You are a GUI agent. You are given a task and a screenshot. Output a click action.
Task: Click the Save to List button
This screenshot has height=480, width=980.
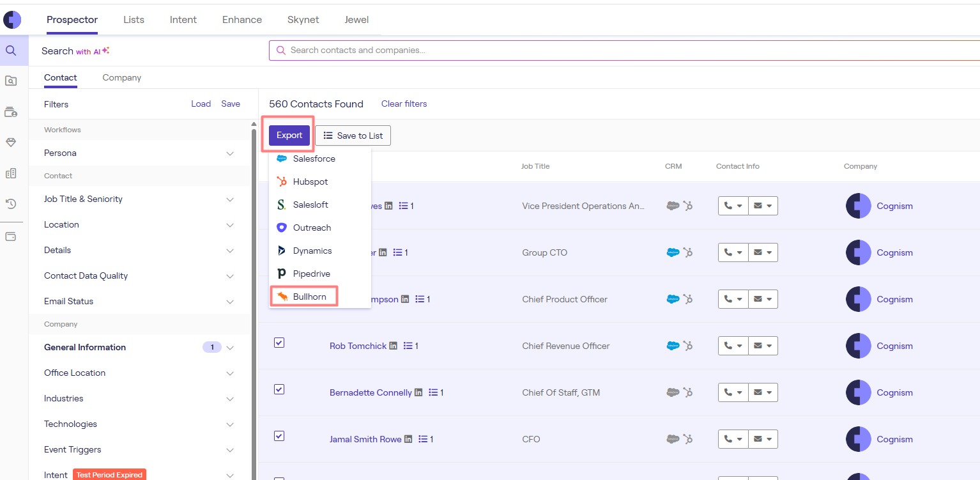[x=353, y=135]
